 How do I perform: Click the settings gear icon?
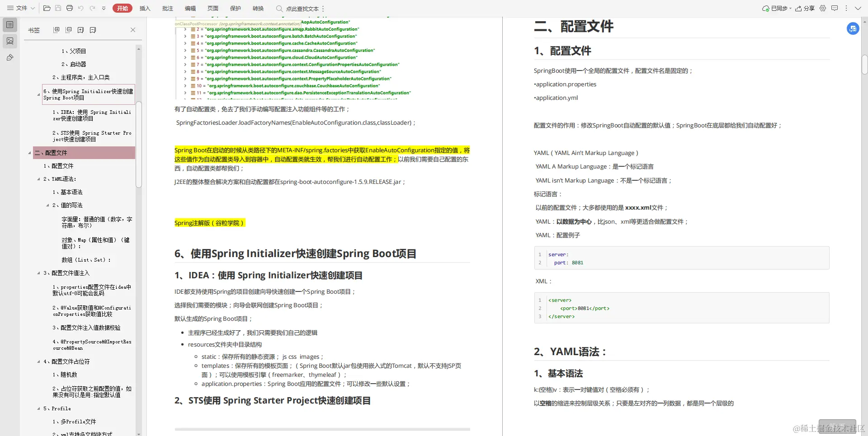(x=823, y=8)
